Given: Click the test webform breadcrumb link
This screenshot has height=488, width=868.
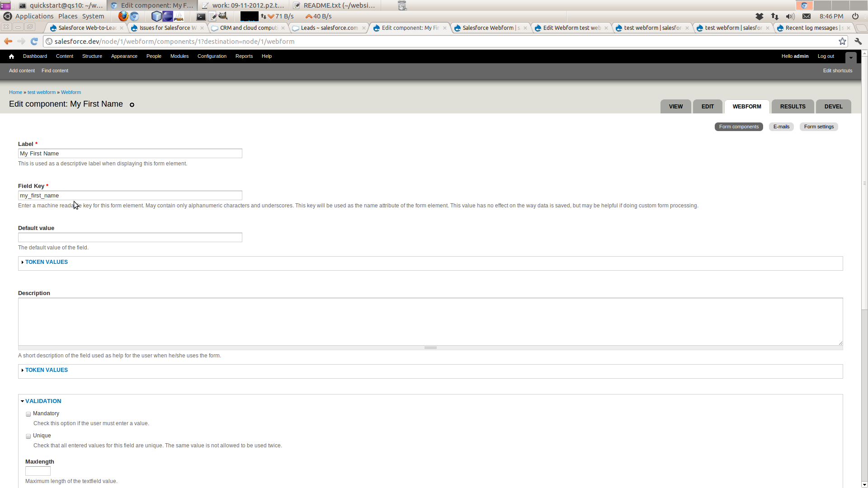Looking at the screenshot, I should click(x=41, y=92).
